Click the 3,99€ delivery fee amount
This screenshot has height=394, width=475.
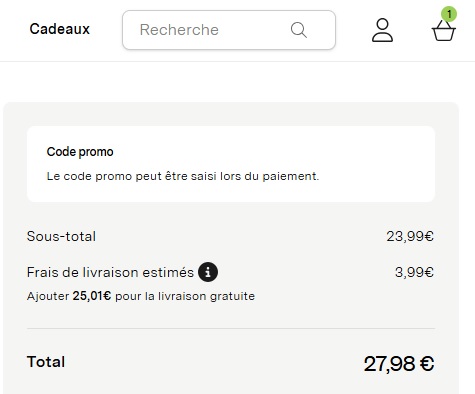pyautogui.click(x=414, y=272)
